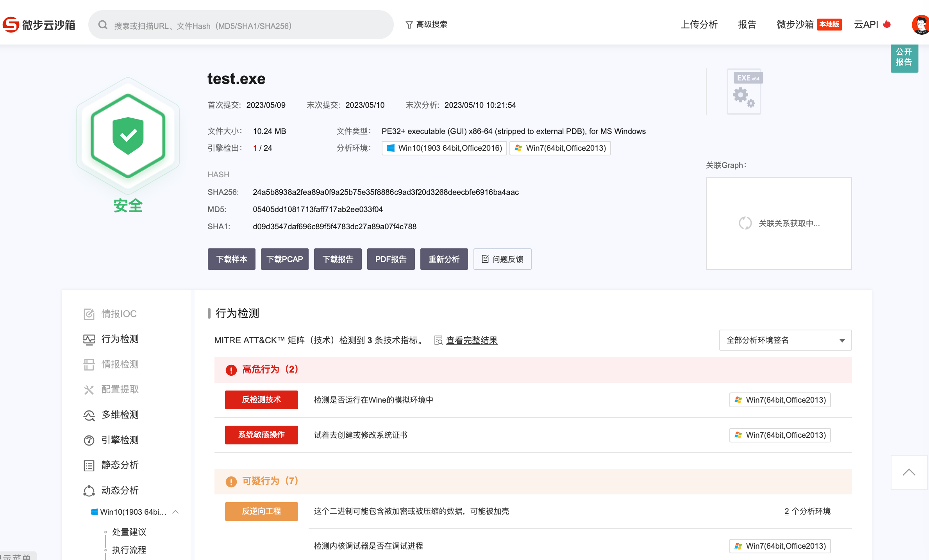
Task: Open the 上传分析 menu item
Action: [x=699, y=24]
